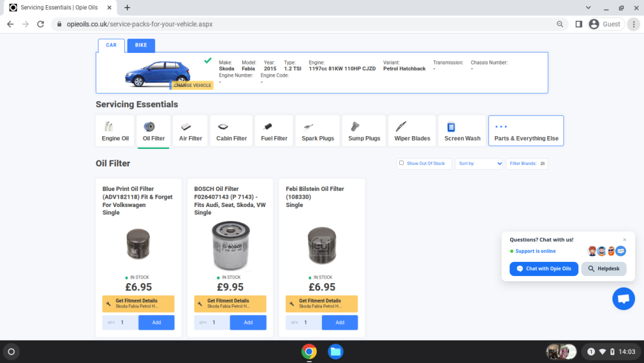Edit quantity for Febi Bilstein filter
This screenshot has height=363, width=644.
(304, 323)
